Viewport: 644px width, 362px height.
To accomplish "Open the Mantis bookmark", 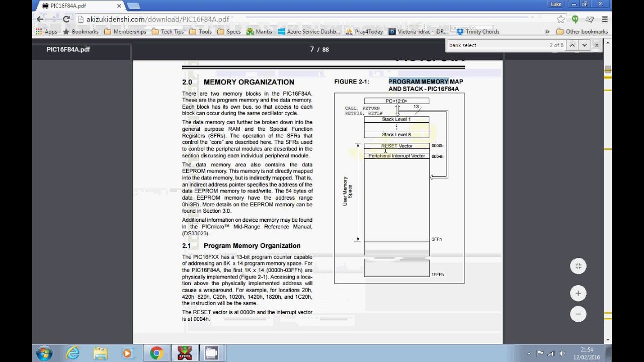I will [259, 31].
